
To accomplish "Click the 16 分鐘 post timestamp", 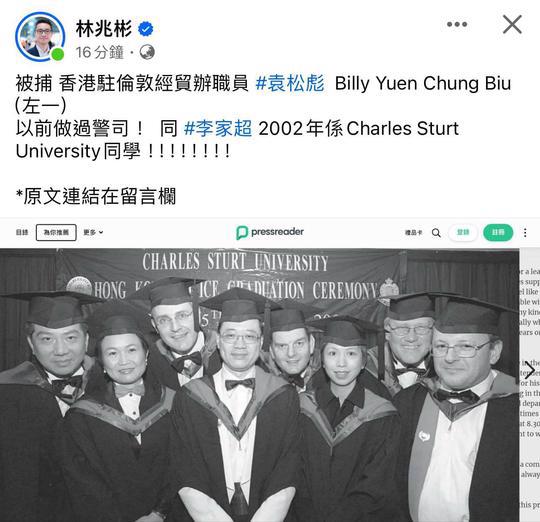I will point(100,52).
